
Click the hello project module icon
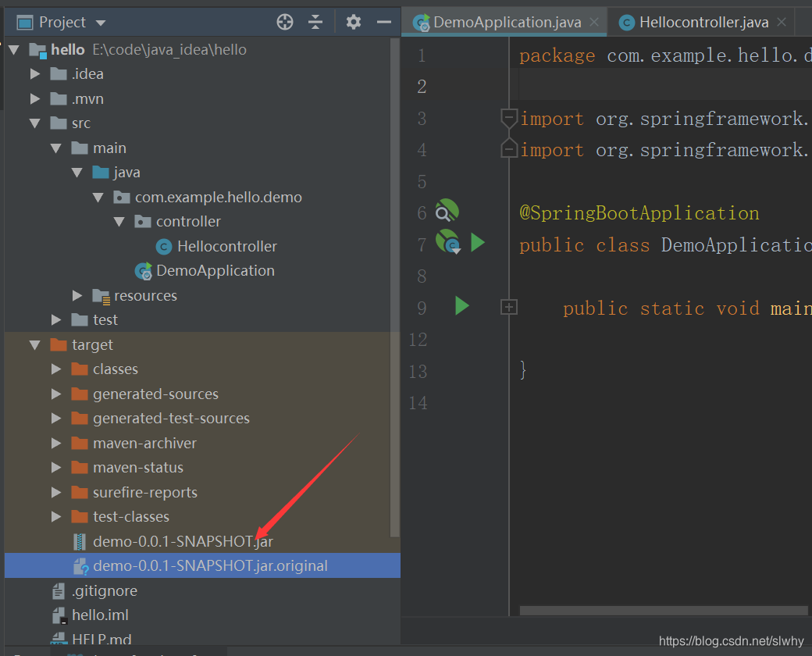point(37,50)
